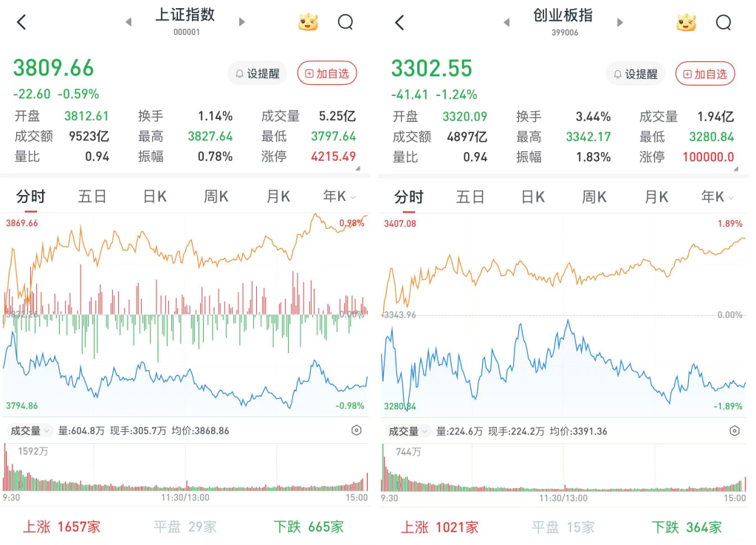Set a reminder for 创业板指
The image size is (756, 545).
(x=636, y=74)
